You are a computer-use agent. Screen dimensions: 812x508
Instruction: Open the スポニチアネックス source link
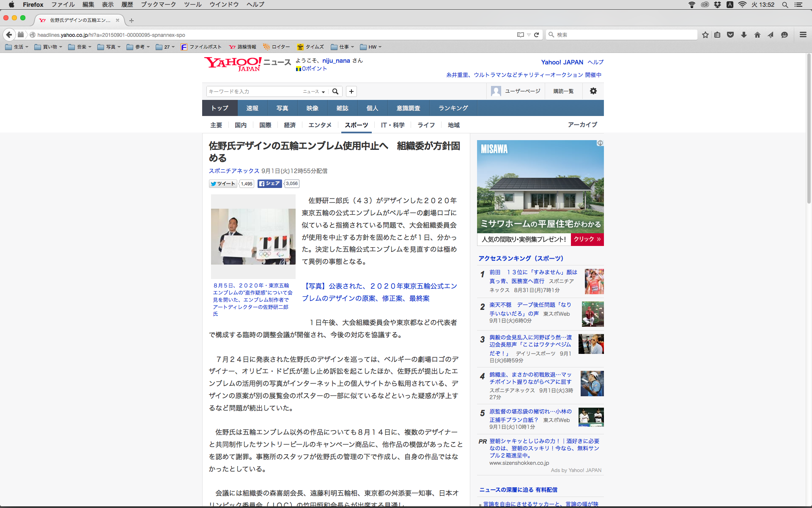[234, 171]
